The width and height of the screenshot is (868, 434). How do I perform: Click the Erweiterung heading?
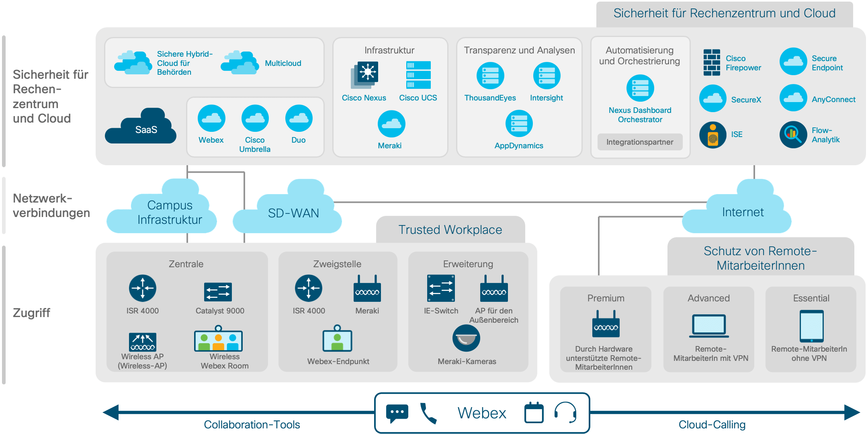click(468, 264)
